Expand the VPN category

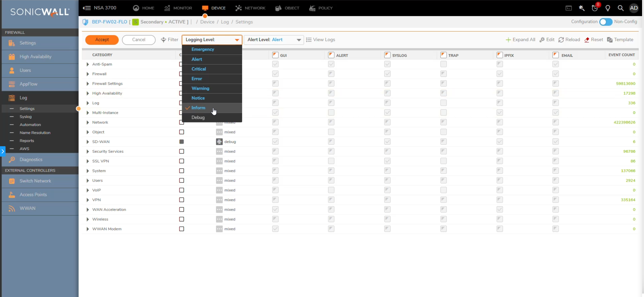[x=88, y=200]
